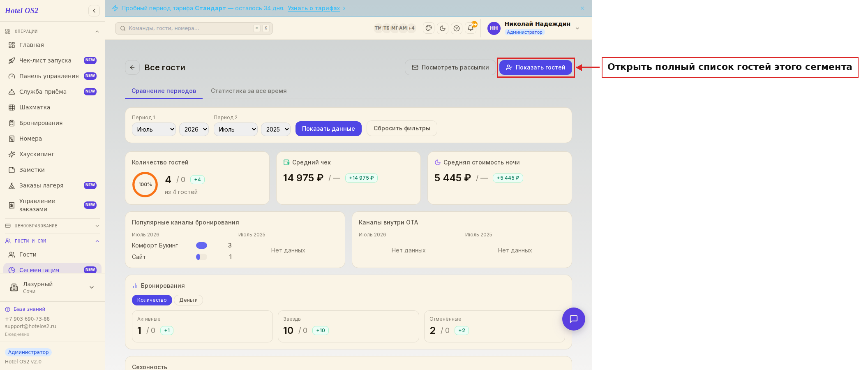Click the Главная home icon
The image size is (868, 370).
tap(12, 45)
